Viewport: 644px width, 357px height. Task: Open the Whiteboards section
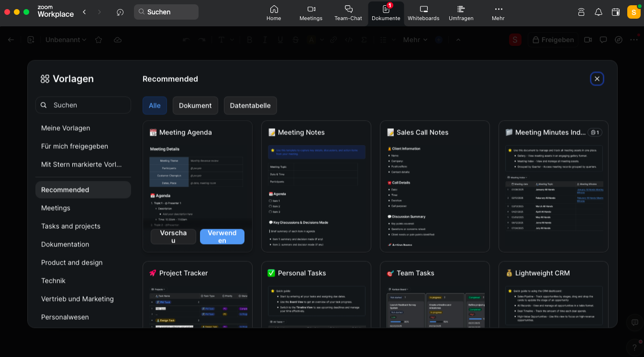(423, 13)
